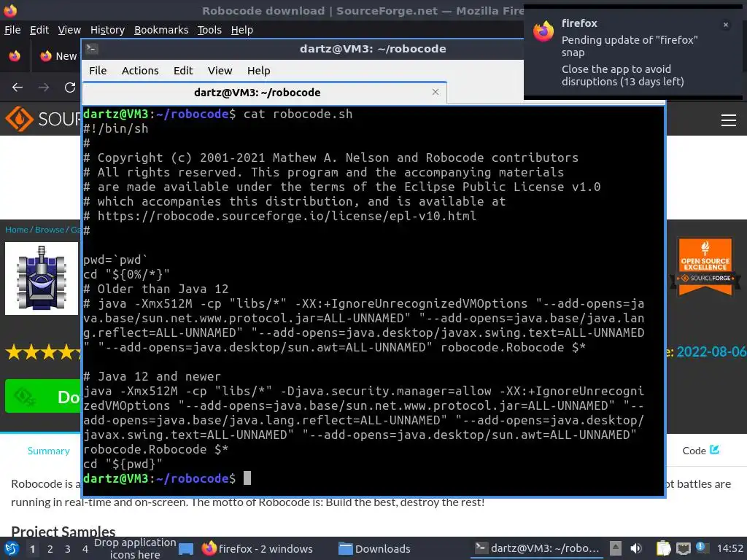Select the New tab in Firefox

[x=58, y=55]
